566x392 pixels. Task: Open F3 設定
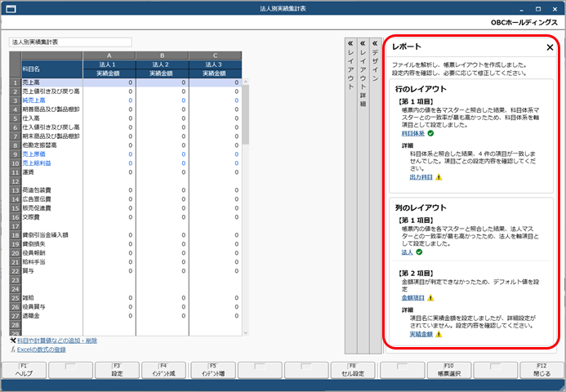pyautogui.click(x=117, y=370)
